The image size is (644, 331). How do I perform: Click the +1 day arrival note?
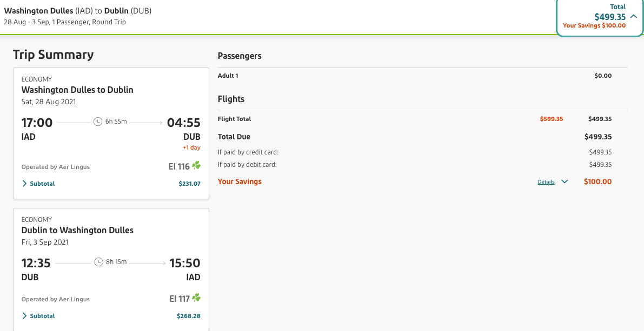(x=191, y=147)
